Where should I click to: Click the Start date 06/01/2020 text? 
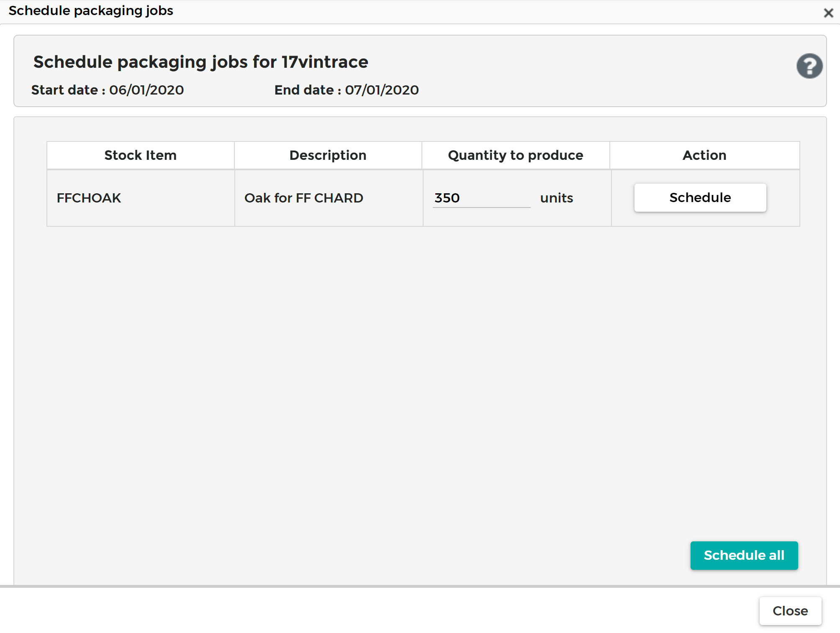point(108,90)
